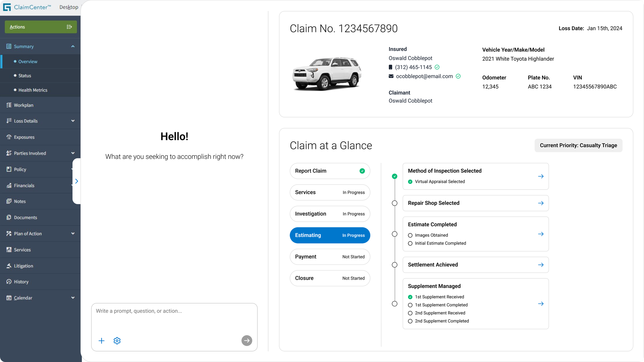Screen dimensions: 644x362
Task: Toggle 2nd Supplement Received radio
Action: pyautogui.click(x=410, y=313)
